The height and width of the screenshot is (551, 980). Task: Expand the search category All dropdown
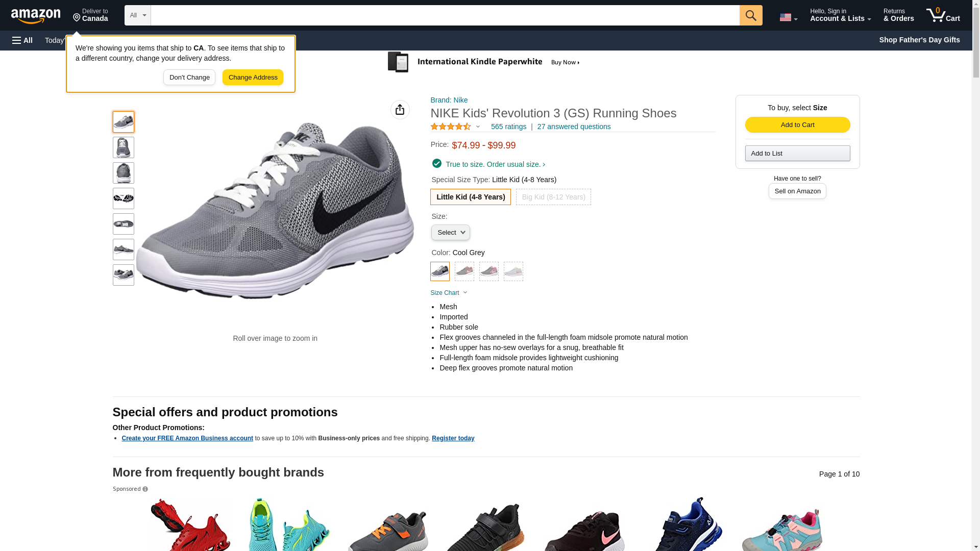tap(137, 15)
